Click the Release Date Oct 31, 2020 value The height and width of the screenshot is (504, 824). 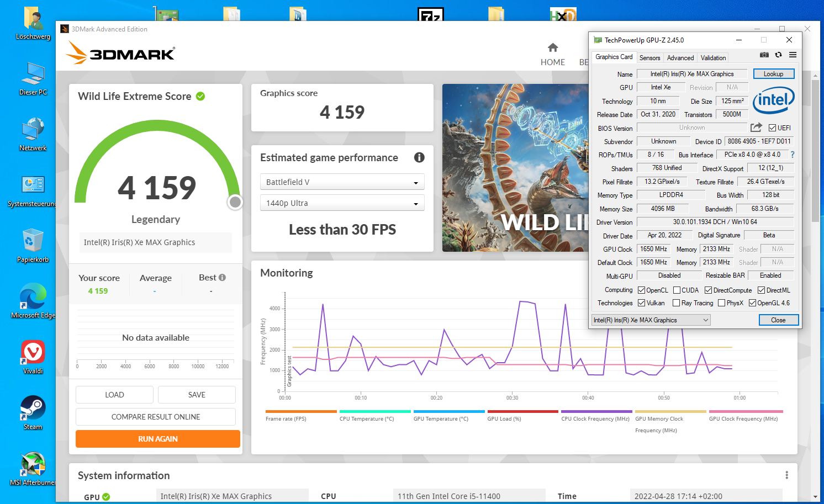(x=658, y=114)
